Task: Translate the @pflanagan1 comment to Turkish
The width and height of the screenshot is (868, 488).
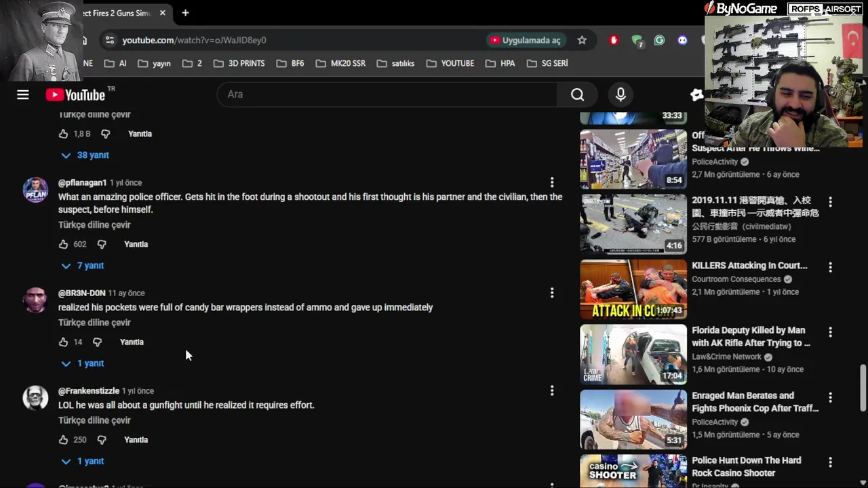Action: tap(94, 225)
